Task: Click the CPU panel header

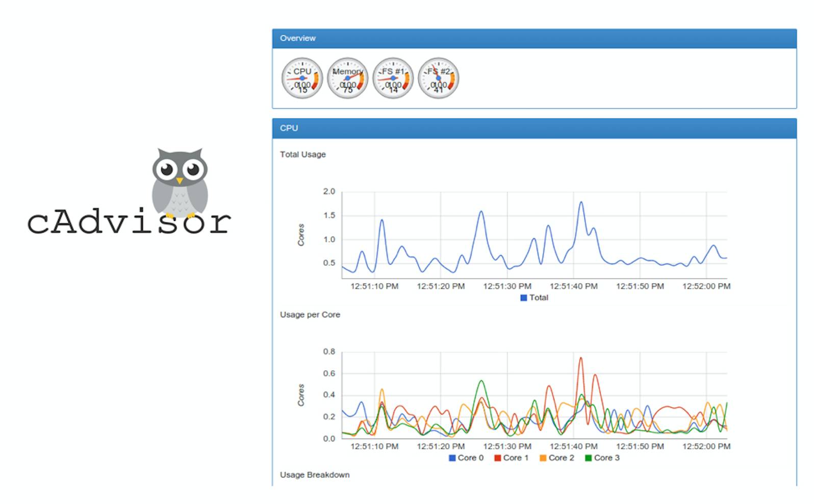Action: (x=535, y=128)
